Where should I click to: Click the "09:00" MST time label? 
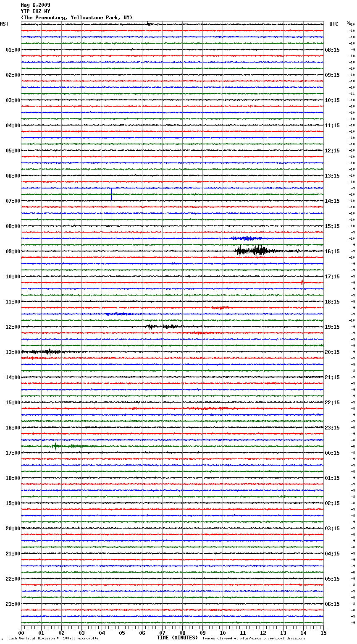click(13, 251)
